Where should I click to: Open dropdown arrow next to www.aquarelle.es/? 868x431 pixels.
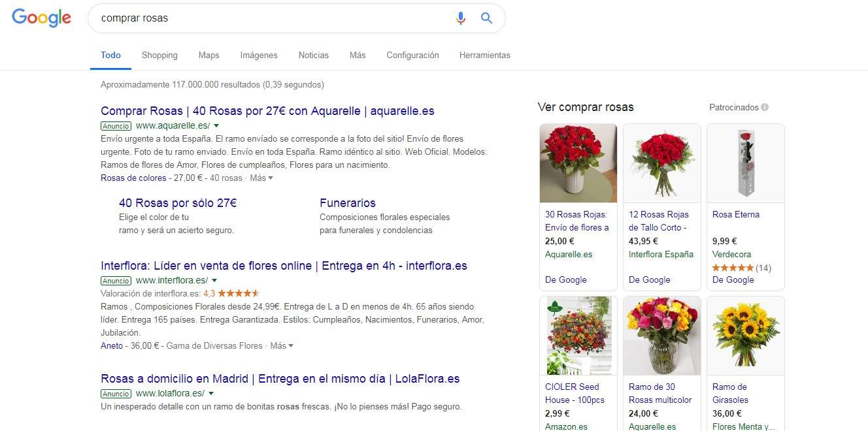click(216, 125)
